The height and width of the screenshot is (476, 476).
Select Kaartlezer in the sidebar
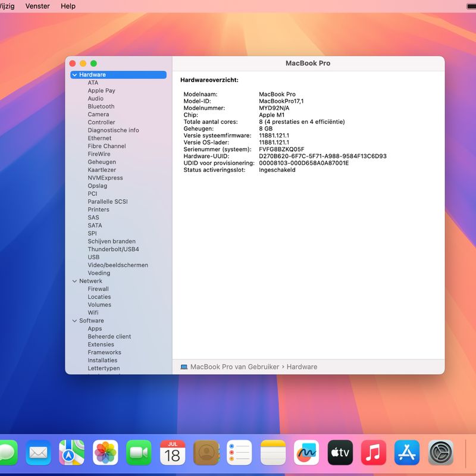click(102, 170)
